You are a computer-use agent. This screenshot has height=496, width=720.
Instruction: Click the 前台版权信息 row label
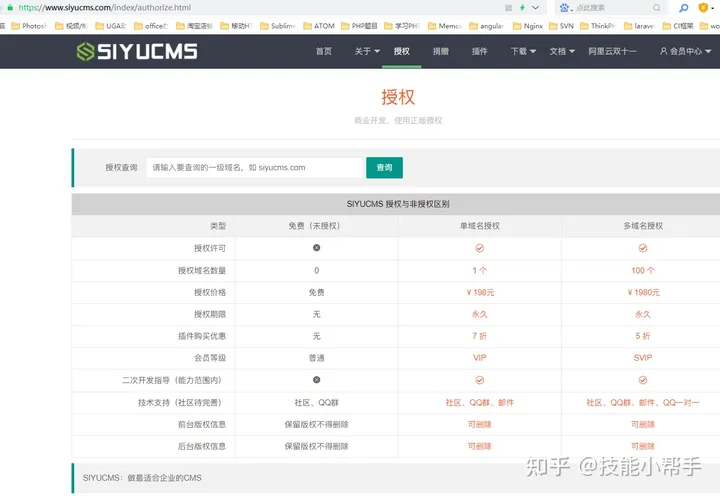click(x=202, y=424)
